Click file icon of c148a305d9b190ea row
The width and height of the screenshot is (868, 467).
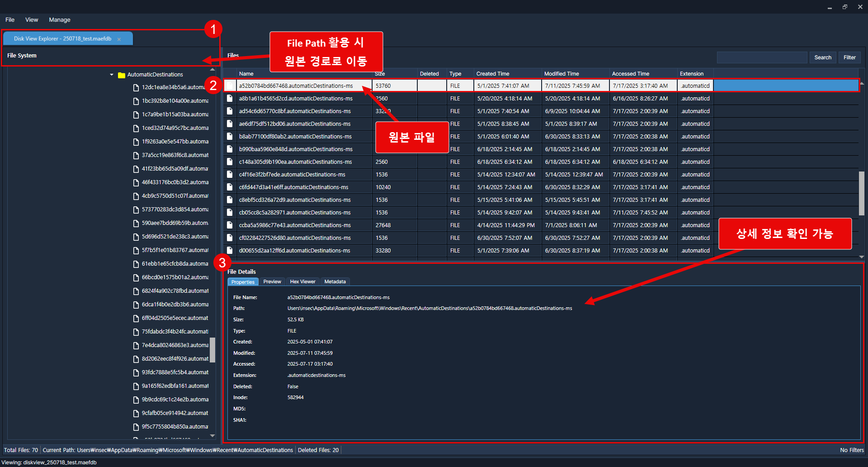pyautogui.click(x=230, y=162)
